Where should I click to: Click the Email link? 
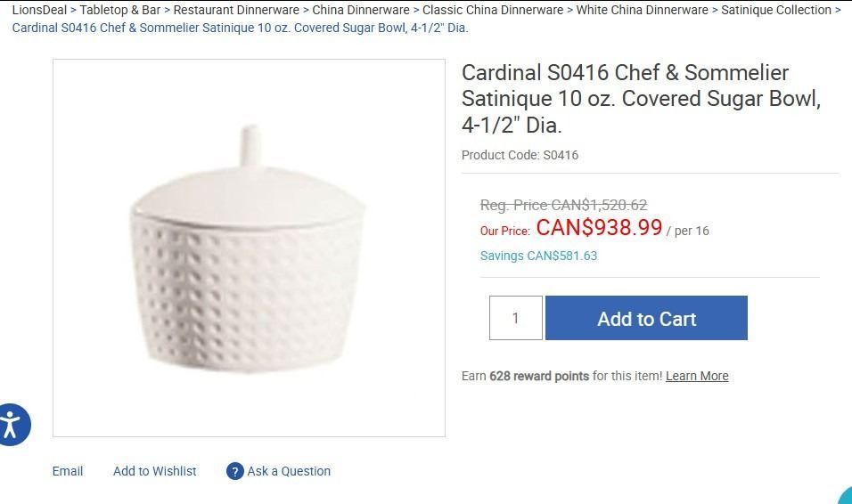(x=68, y=471)
